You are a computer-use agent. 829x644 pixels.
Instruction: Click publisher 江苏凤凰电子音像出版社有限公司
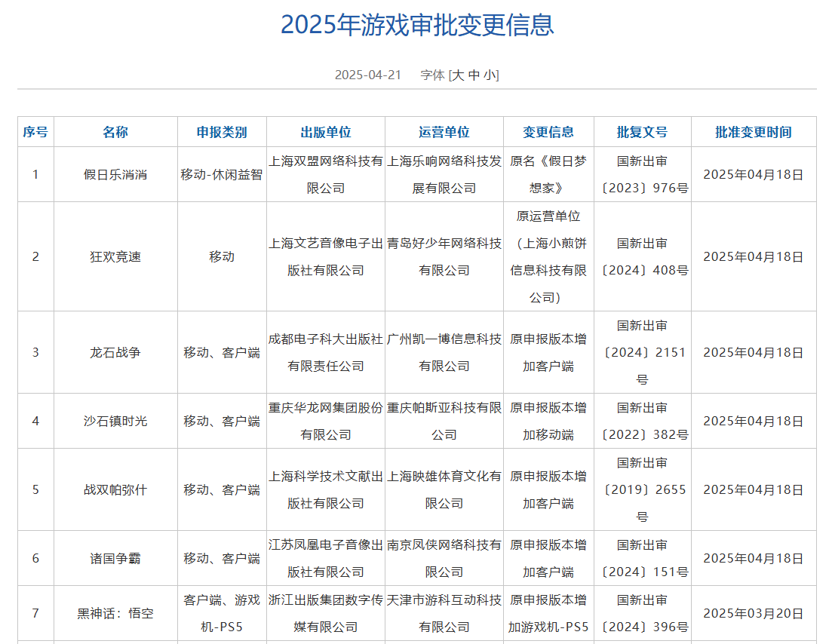(326, 558)
